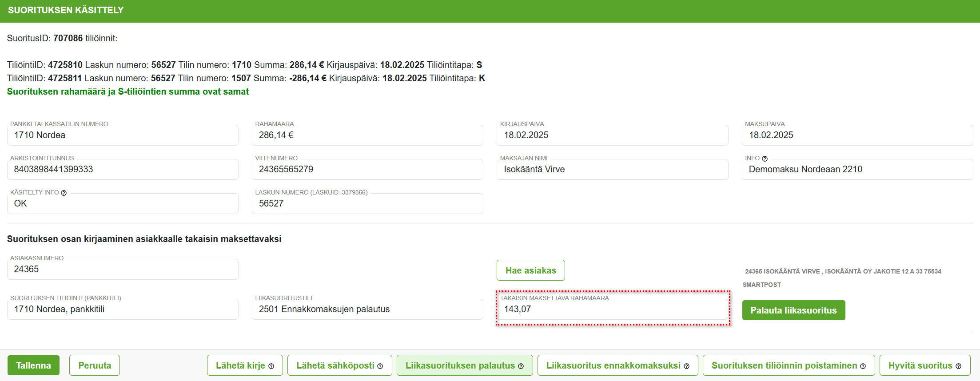Image resolution: width=980 pixels, height=381 pixels.
Task: Click the Lähetä kirje button
Action: click(245, 365)
